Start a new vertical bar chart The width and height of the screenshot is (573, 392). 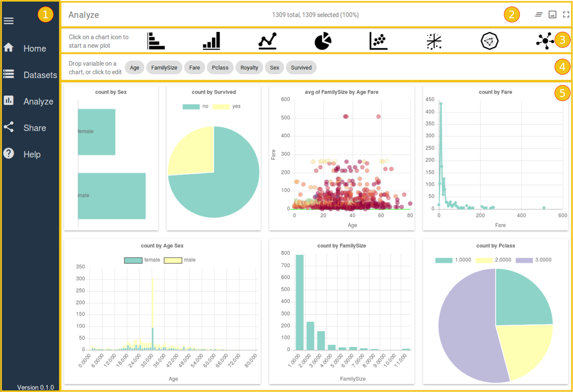[x=212, y=41]
